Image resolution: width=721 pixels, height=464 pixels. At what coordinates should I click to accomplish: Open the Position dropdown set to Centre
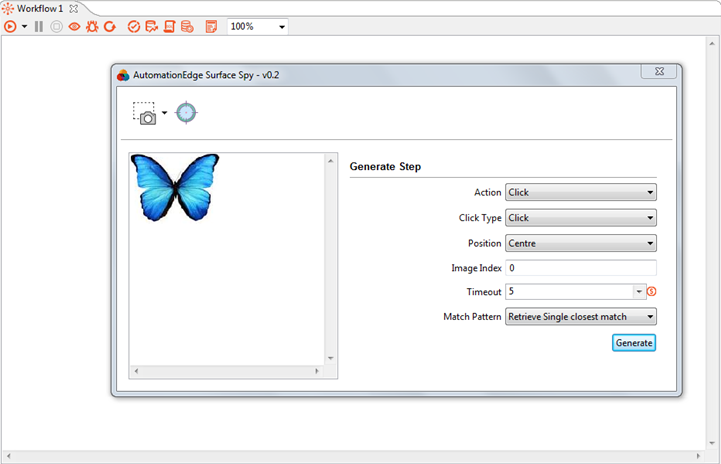(581, 243)
